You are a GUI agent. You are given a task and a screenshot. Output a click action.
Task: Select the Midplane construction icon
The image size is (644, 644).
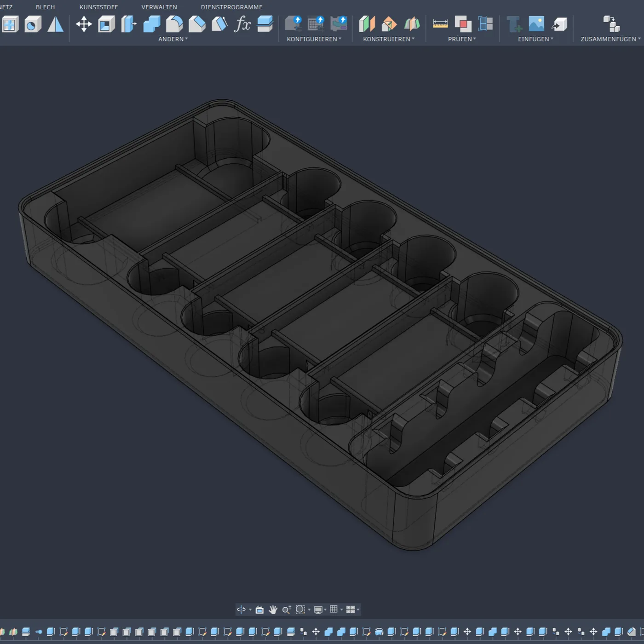(x=412, y=24)
